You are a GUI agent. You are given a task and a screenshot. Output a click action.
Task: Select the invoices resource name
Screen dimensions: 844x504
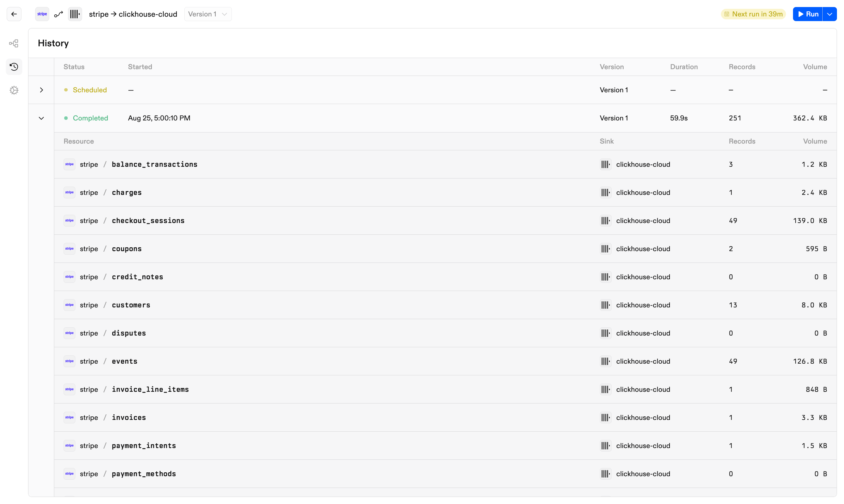coord(129,417)
